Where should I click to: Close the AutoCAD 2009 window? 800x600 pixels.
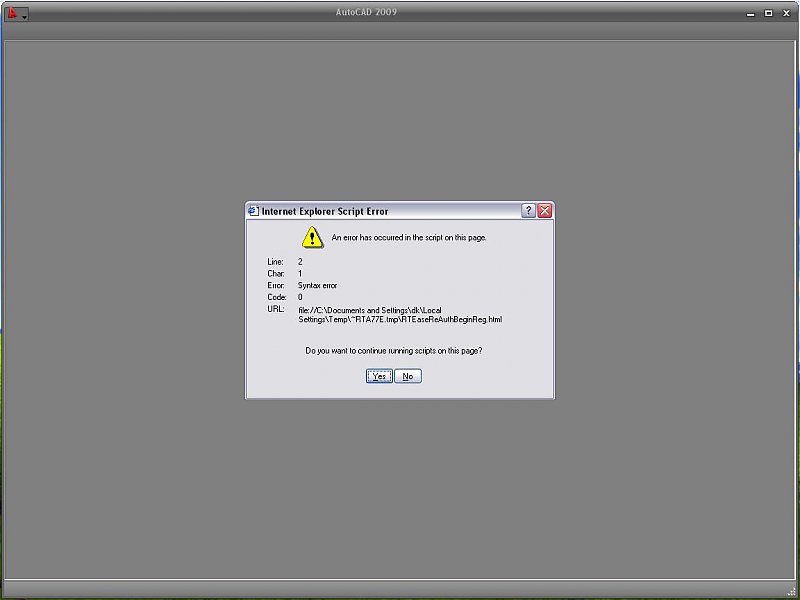pos(786,14)
